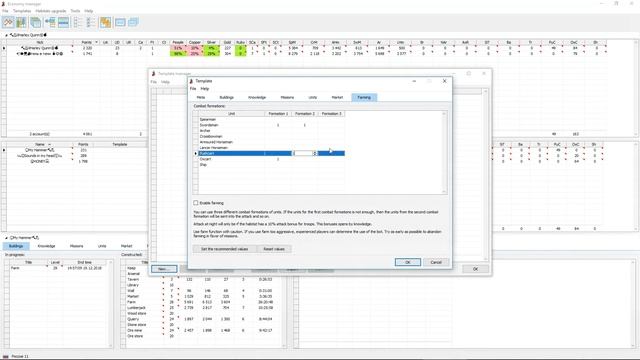Open Template manager File menu

pyautogui.click(x=153, y=82)
